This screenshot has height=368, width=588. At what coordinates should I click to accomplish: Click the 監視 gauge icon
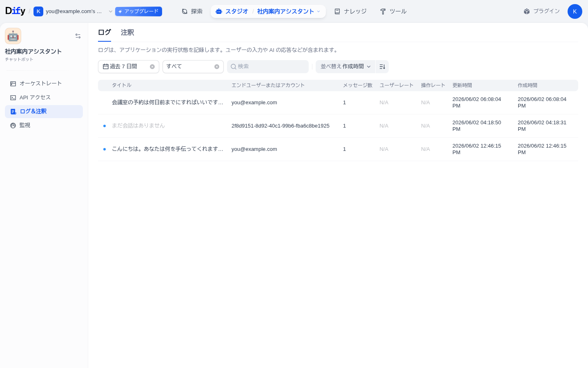13,126
